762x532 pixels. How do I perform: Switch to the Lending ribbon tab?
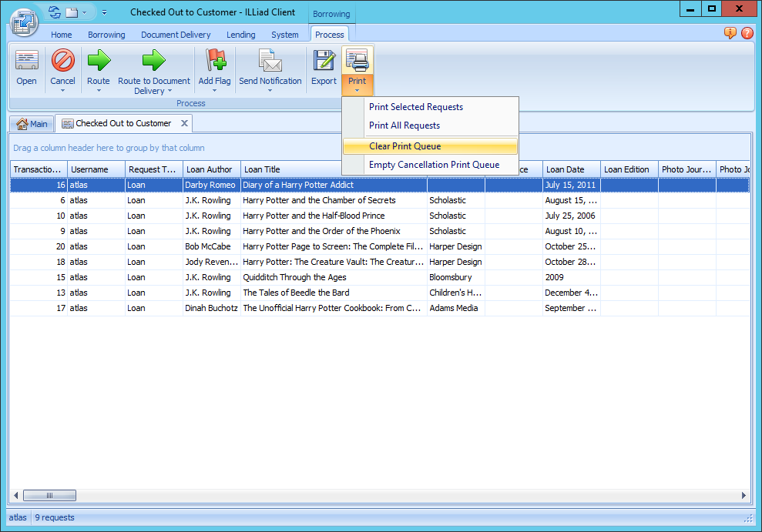(x=240, y=35)
